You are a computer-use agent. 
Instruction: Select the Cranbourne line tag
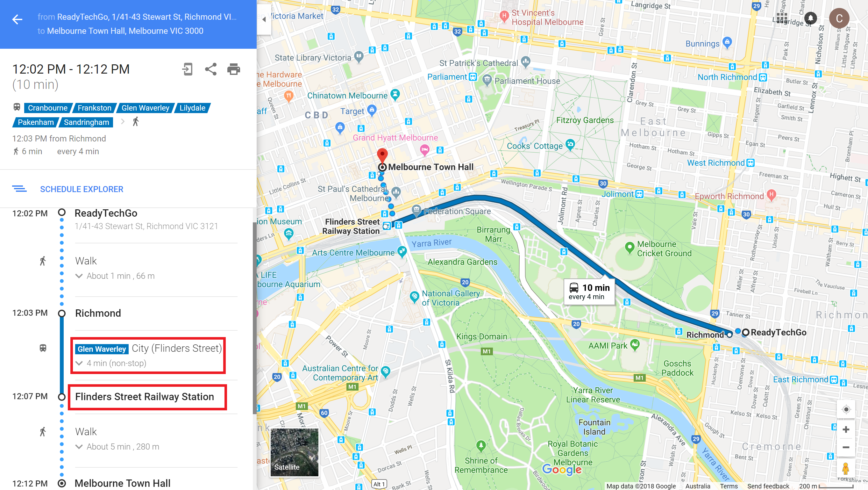pyautogui.click(x=47, y=108)
